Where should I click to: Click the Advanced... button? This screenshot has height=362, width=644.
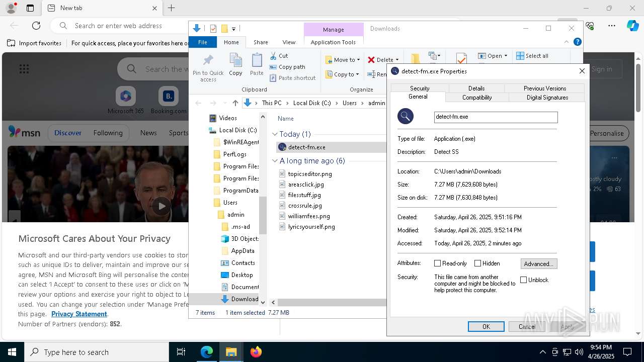[539, 263]
